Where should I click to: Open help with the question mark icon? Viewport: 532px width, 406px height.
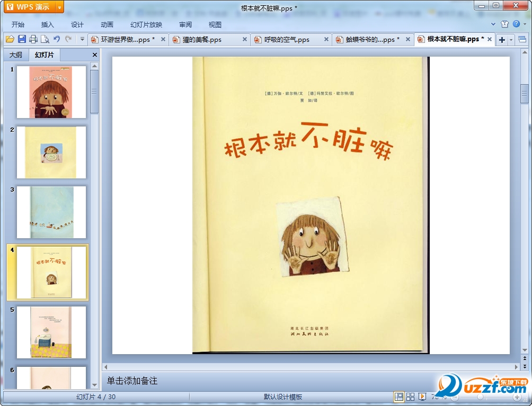[517, 24]
